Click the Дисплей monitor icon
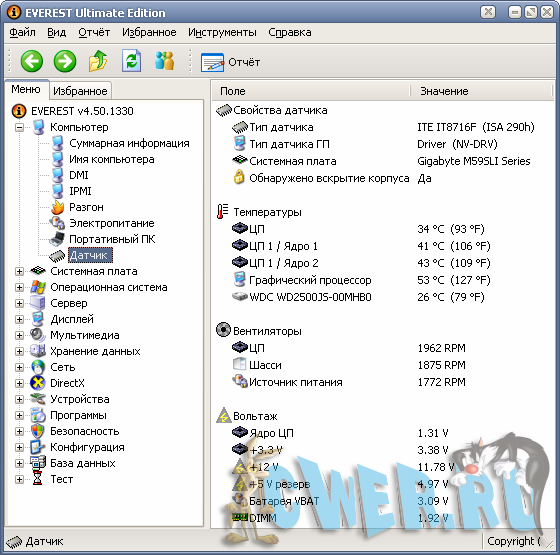This screenshot has height=555, width=560. pyautogui.click(x=38, y=319)
